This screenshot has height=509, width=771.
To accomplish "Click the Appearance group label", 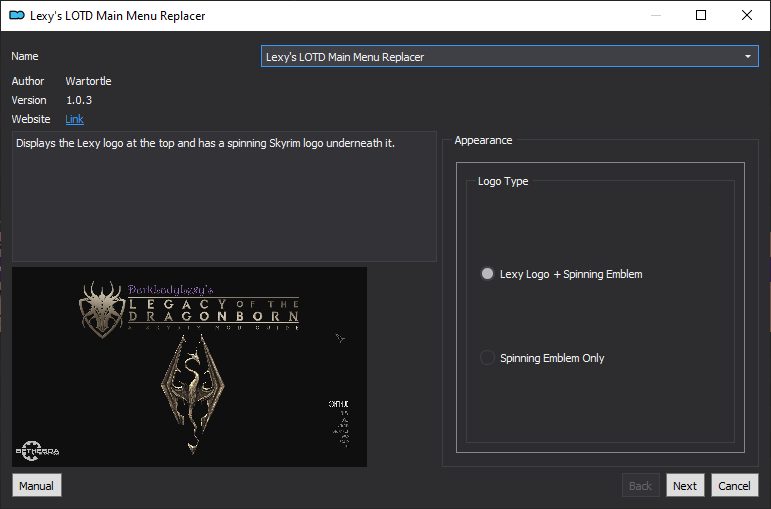I will (483, 140).
